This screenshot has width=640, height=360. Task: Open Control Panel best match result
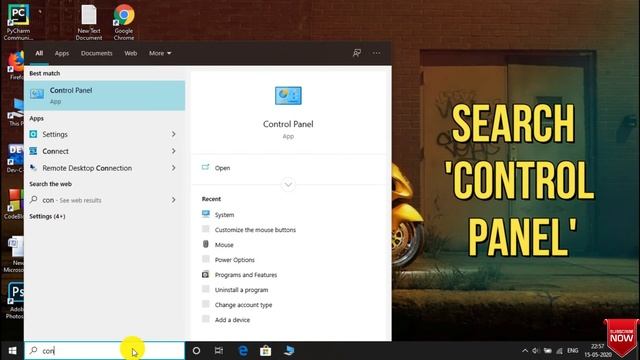tap(104, 96)
